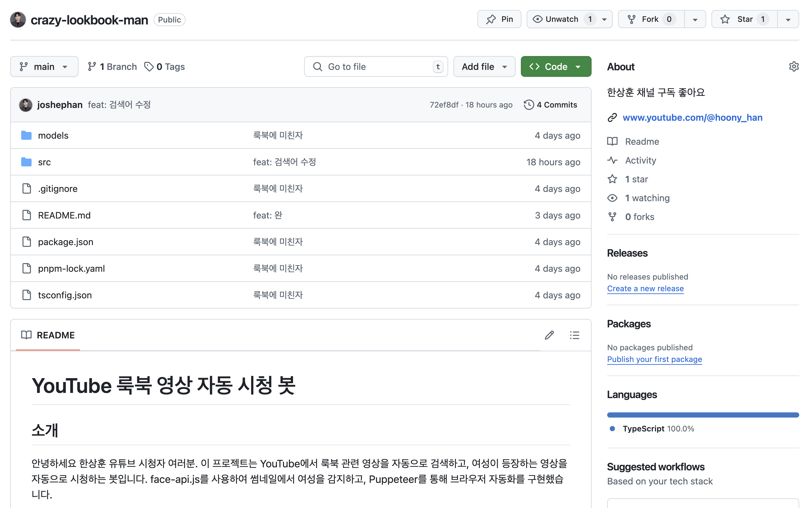Select the README tab
This screenshot has width=812, height=508.
coord(48,335)
